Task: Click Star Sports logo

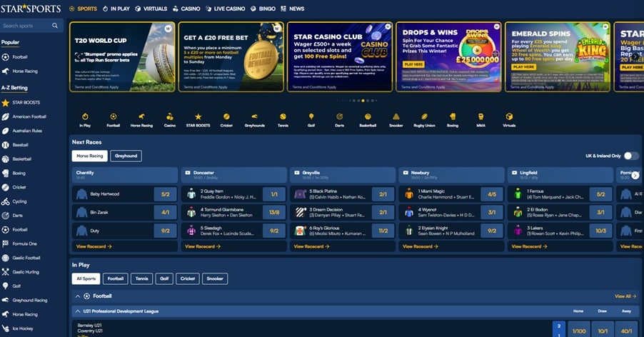Action: pos(31,8)
